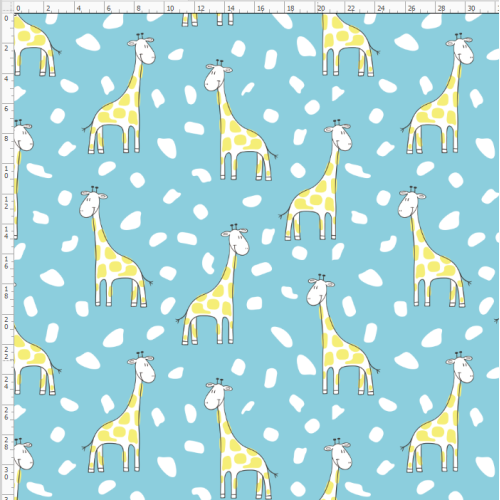Screen dimensions: 500x500
Task: Click the 6 mark on vertical ruler
Action: 6,109
